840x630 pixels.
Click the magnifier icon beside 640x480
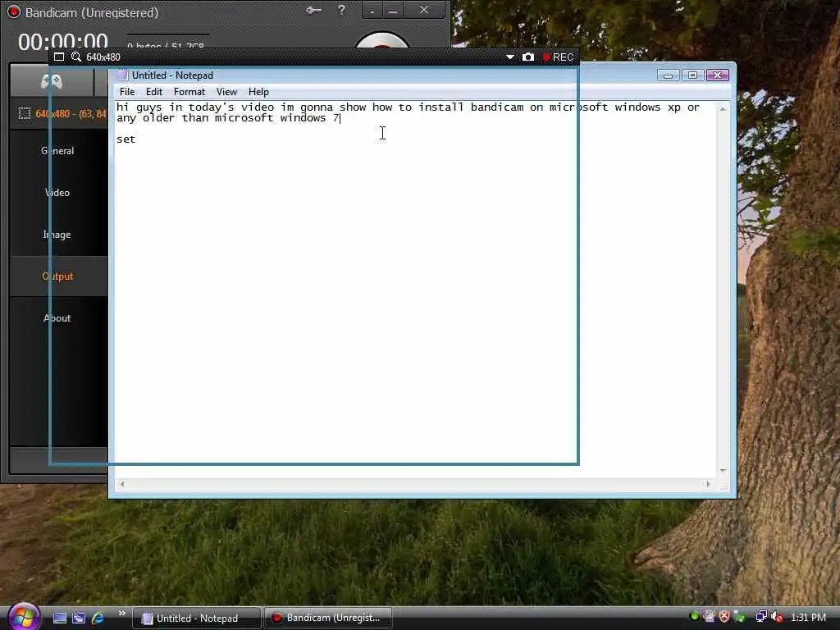tap(76, 57)
